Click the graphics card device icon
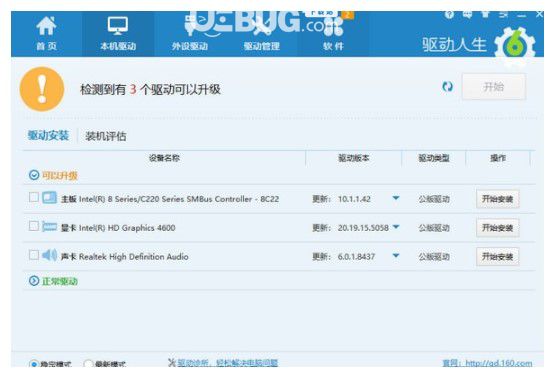This screenshot has height=373, width=545. [x=49, y=227]
